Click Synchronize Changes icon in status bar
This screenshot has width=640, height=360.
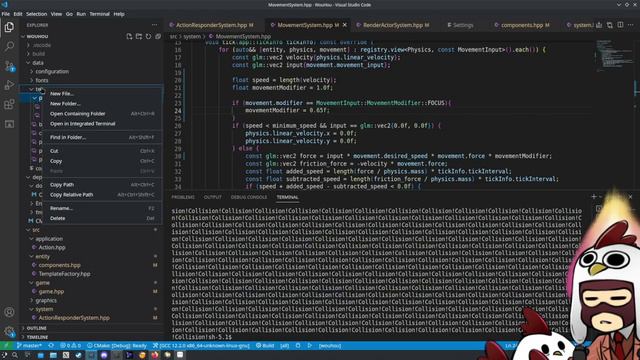pyautogui.click(x=51, y=345)
